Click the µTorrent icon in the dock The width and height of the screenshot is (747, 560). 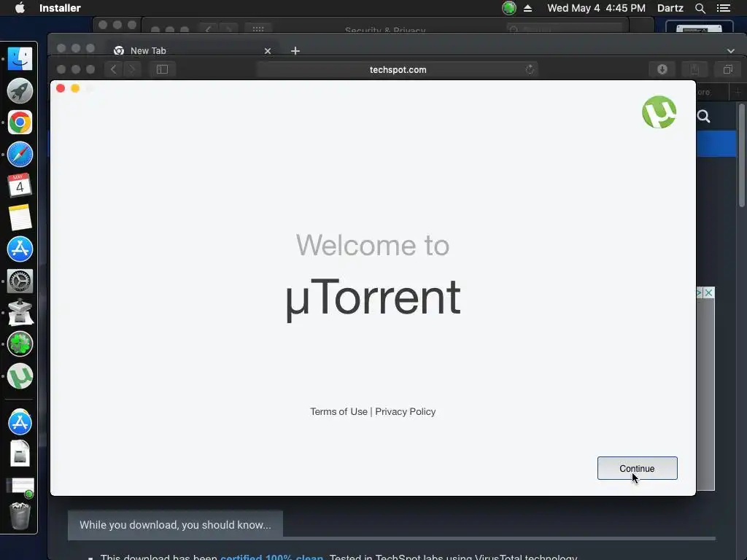click(20, 376)
